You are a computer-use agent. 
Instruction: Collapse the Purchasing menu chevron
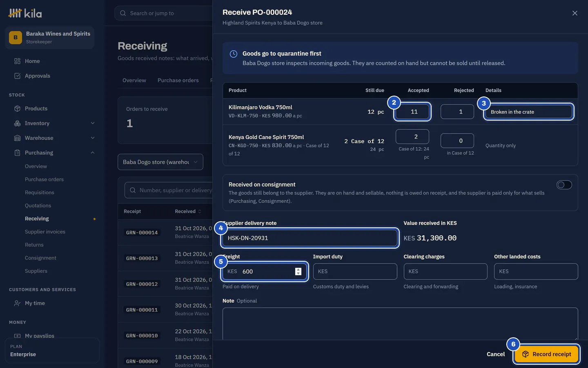click(x=93, y=153)
